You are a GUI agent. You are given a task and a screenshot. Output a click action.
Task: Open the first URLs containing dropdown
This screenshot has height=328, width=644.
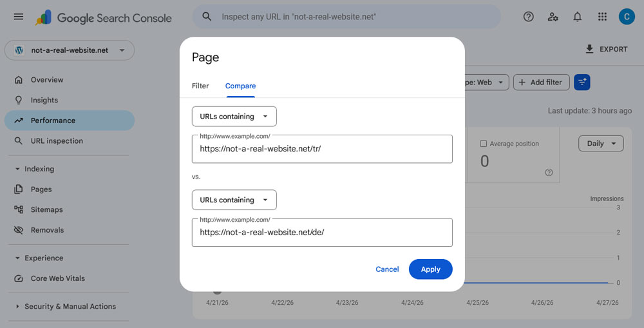tap(234, 117)
